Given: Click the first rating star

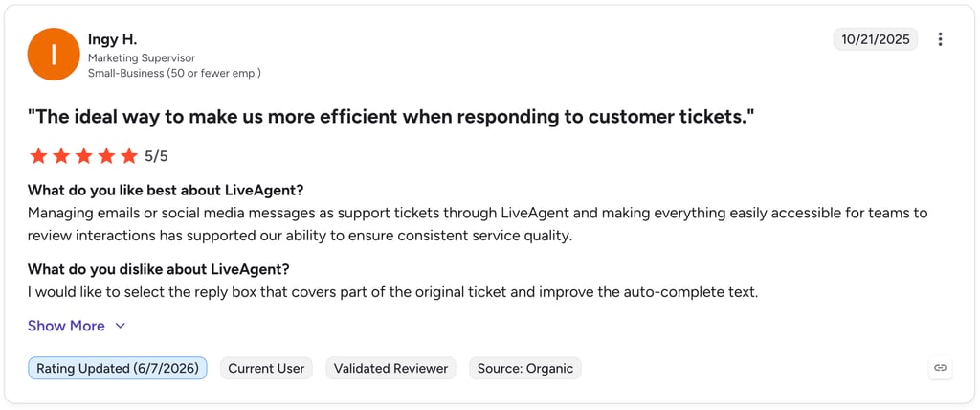Looking at the screenshot, I should pyautogui.click(x=38, y=156).
